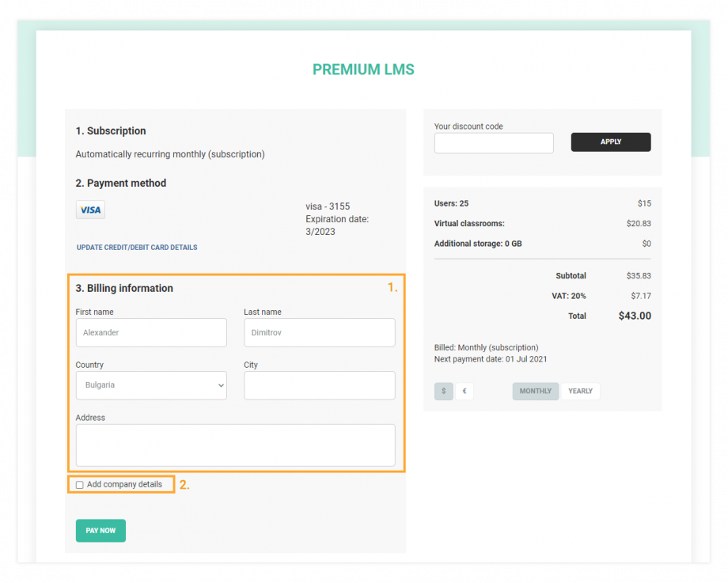
Task: Expand the Country dropdown showing Bulgaria
Action: click(x=151, y=385)
